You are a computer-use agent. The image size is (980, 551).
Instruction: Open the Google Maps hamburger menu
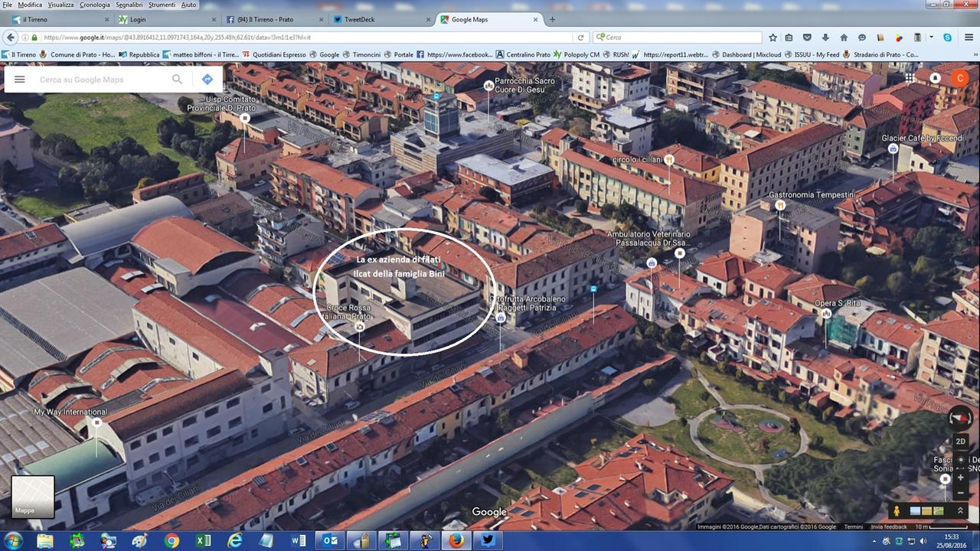[20, 80]
